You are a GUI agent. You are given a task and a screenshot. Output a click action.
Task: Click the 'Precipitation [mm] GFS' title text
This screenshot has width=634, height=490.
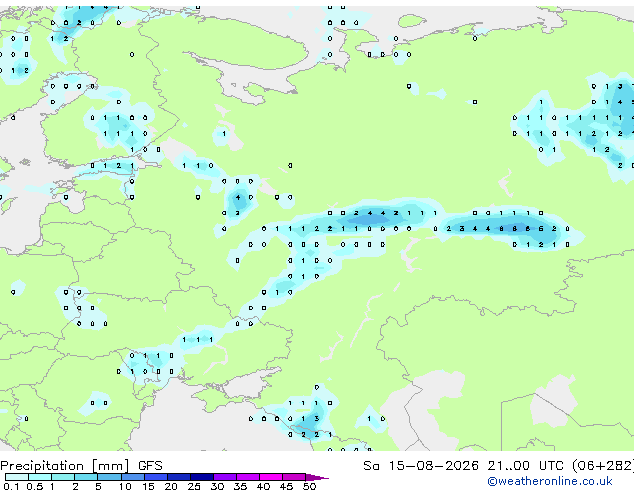coord(81,466)
